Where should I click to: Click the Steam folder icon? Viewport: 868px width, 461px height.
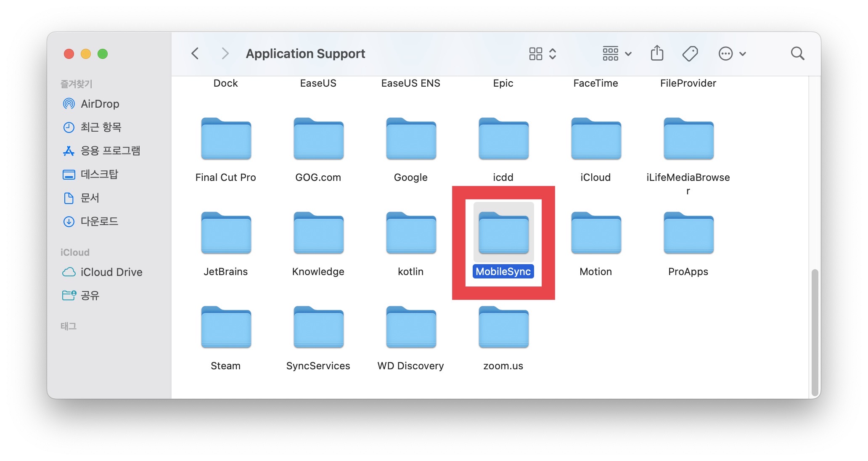[226, 328]
